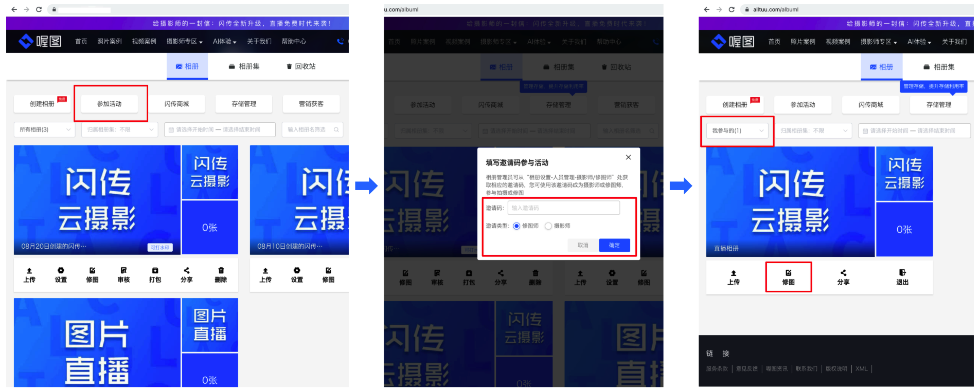Image resolution: width=980 pixels, height=391 pixels.
Task: Click 审核 icon under 08月20日 album
Action: 124,271
